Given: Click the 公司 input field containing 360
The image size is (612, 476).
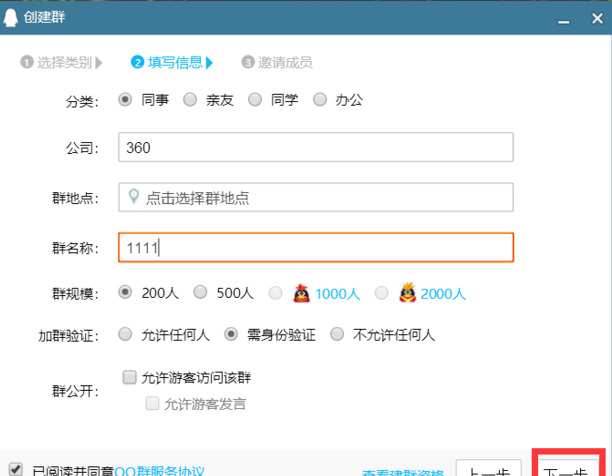Looking at the screenshot, I should tap(316, 147).
